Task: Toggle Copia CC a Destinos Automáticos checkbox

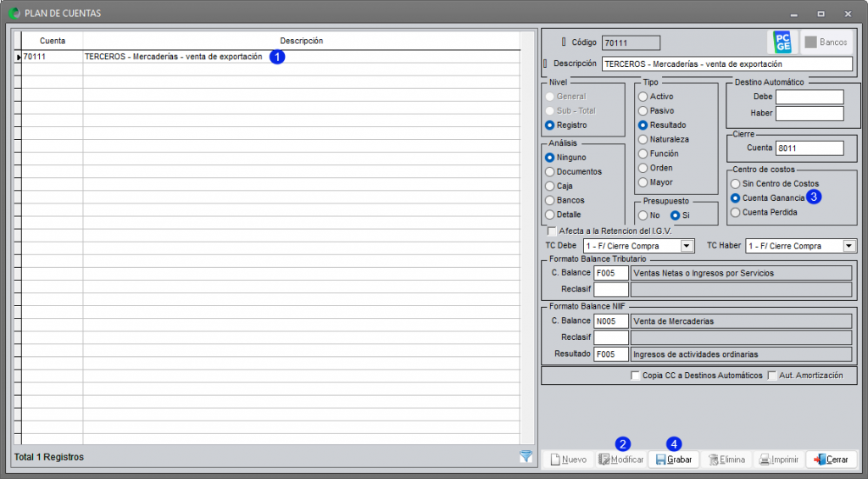Action: tap(636, 376)
